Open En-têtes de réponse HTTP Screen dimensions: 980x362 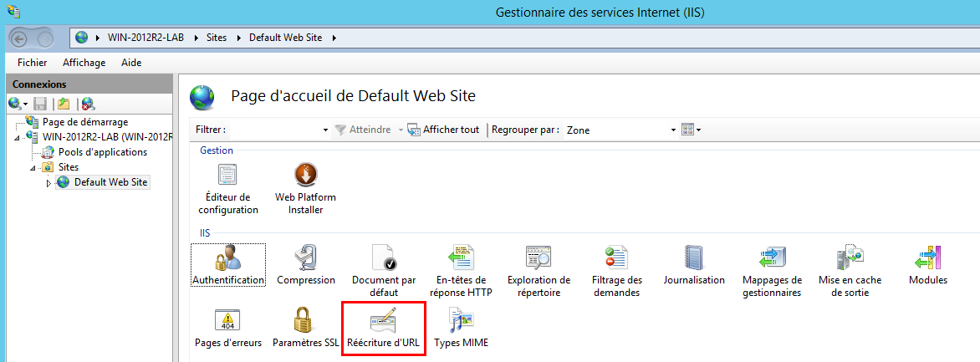tap(462, 271)
